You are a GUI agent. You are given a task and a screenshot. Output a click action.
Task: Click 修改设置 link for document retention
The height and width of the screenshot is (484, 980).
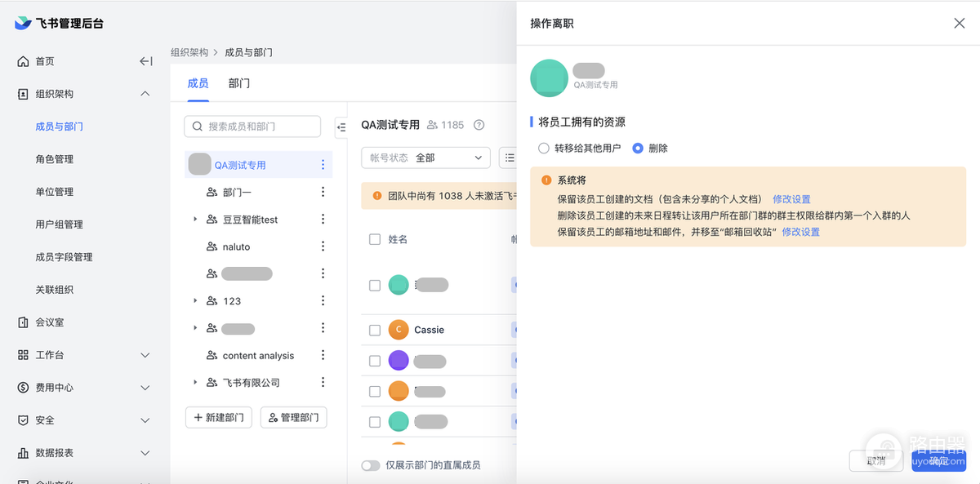click(791, 199)
